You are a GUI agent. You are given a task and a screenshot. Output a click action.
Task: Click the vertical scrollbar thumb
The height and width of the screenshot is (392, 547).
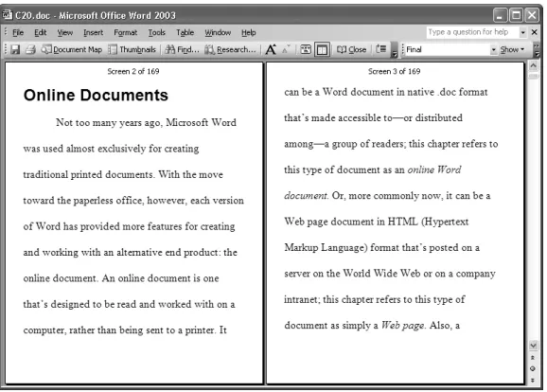pos(533,76)
